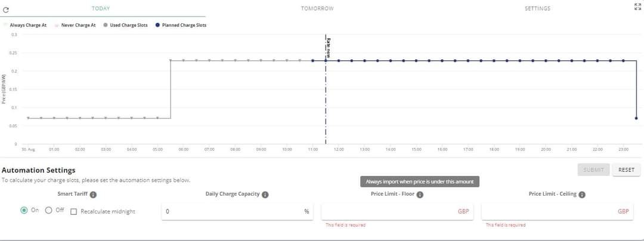Click the Price Limit - Floor GBP field
Image resolution: width=644 pixels, height=241 pixels.
click(397, 211)
